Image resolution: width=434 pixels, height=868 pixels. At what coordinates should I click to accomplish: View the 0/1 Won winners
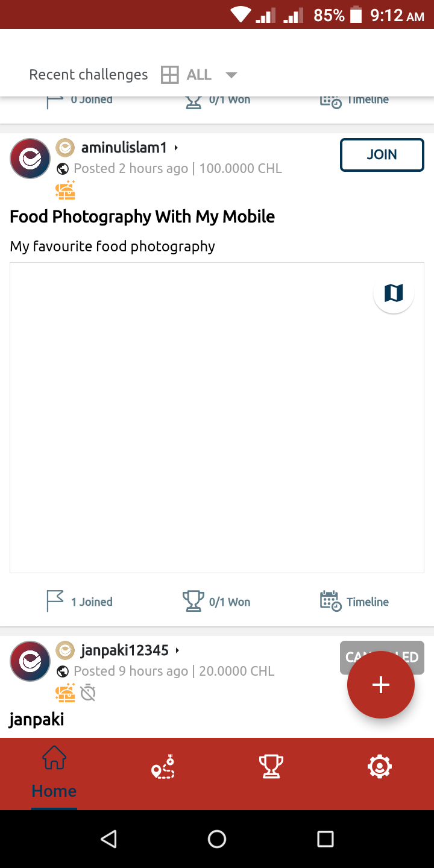[x=217, y=602]
